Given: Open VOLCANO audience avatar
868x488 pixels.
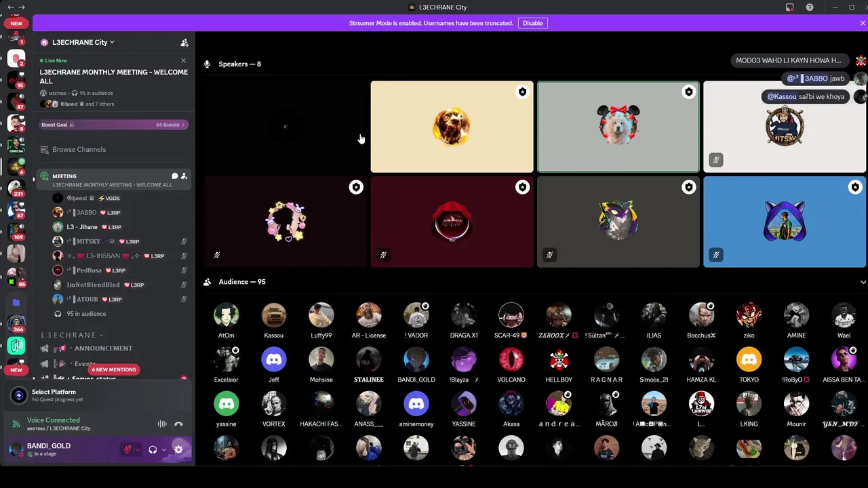Looking at the screenshot, I should (x=511, y=359).
